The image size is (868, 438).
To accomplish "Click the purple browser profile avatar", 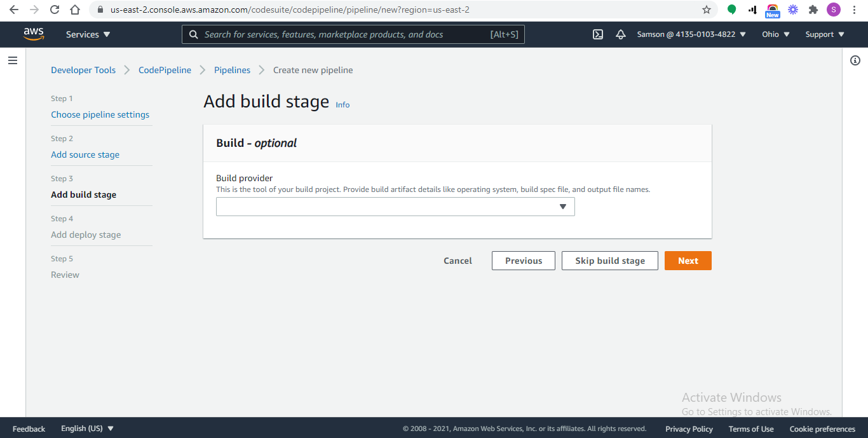I will (x=833, y=10).
